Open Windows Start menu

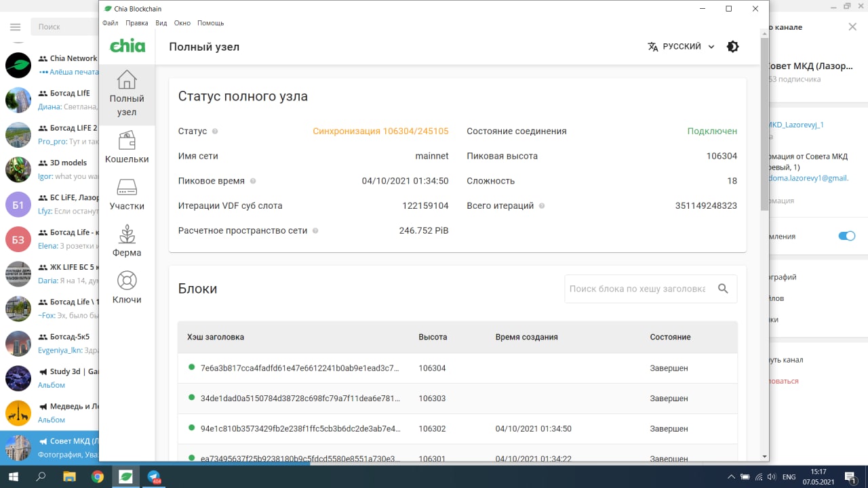pyautogui.click(x=13, y=476)
